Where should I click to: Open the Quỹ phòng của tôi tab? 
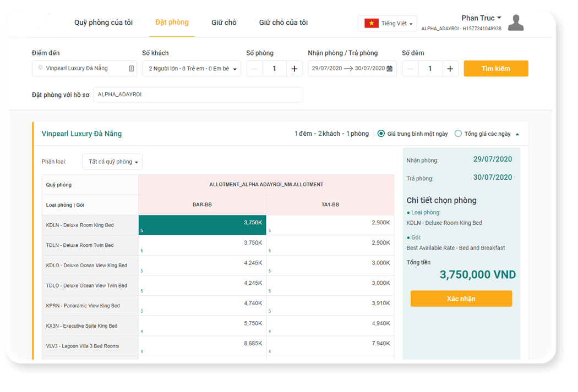(103, 22)
